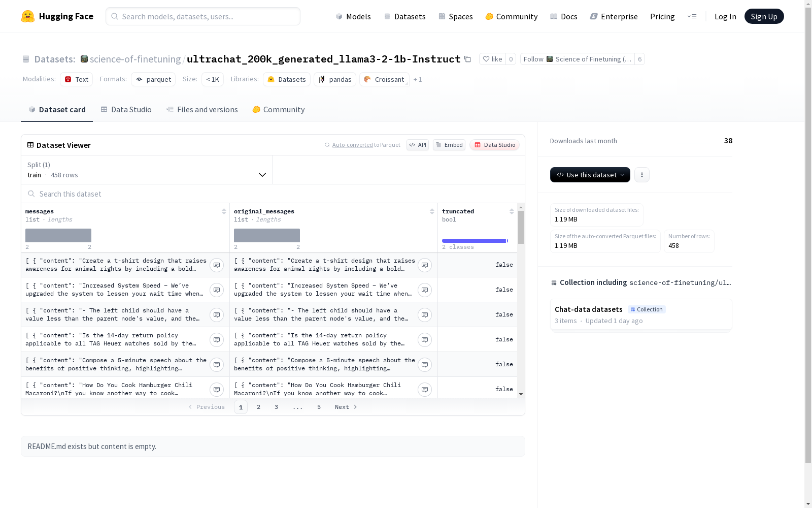Go to the Next page of rows
Viewport: 812px width, 508px height.
point(346,407)
